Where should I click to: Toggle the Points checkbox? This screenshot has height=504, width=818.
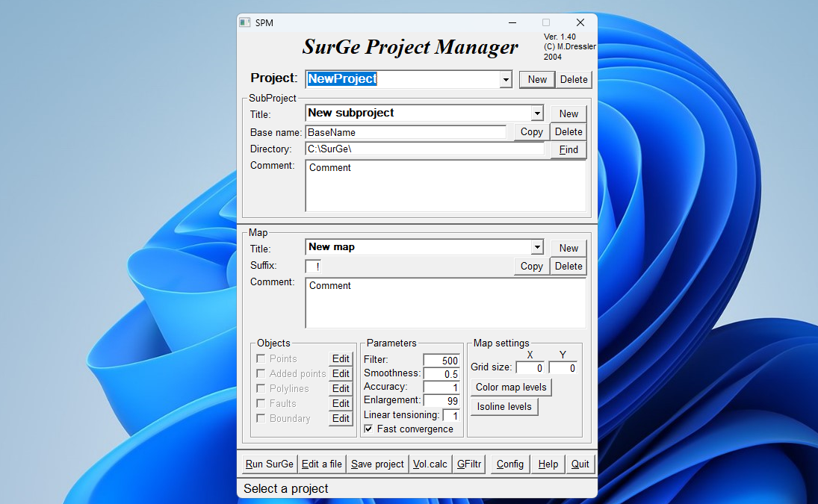coord(261,358)
